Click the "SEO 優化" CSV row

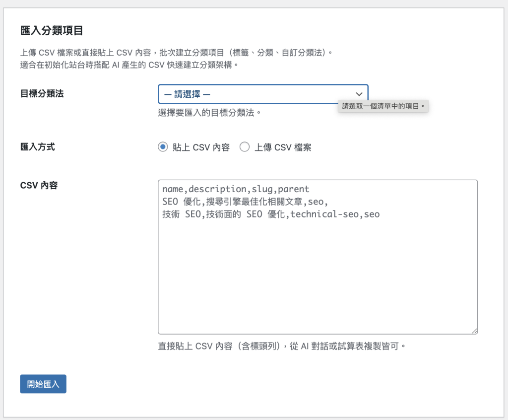click(x=245, y=202)
